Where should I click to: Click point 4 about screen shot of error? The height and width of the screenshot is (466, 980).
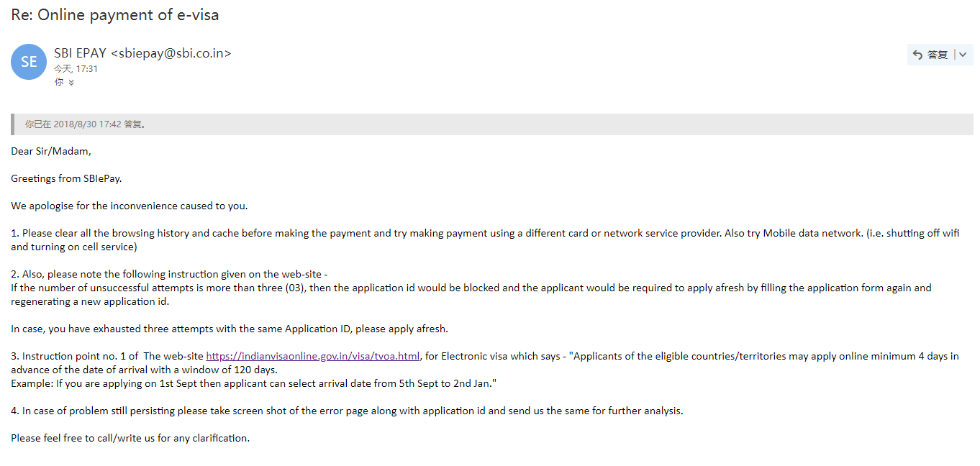point(347,411)
